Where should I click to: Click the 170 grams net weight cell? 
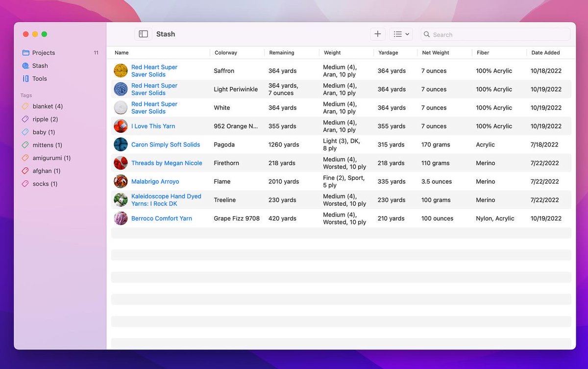436,145
